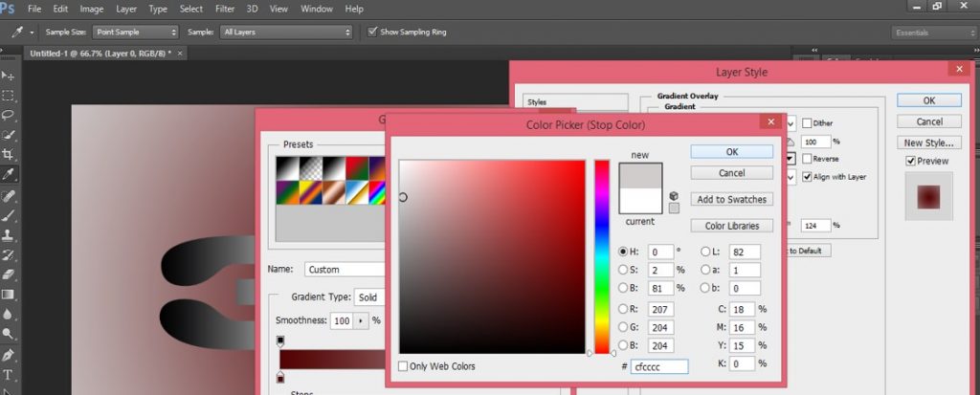The image size is (980, 395).
Task: Select the Brush tool
Action: coord(8,216)
